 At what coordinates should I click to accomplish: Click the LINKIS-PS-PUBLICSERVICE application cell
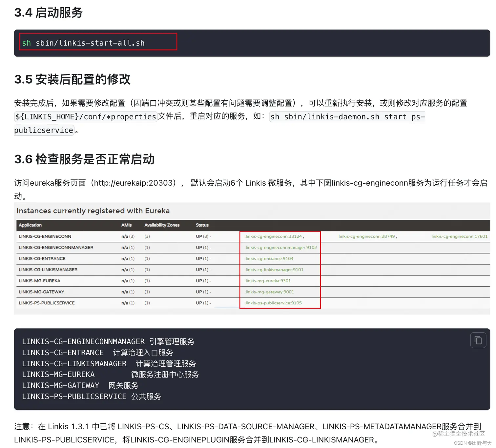coord(47,303)
